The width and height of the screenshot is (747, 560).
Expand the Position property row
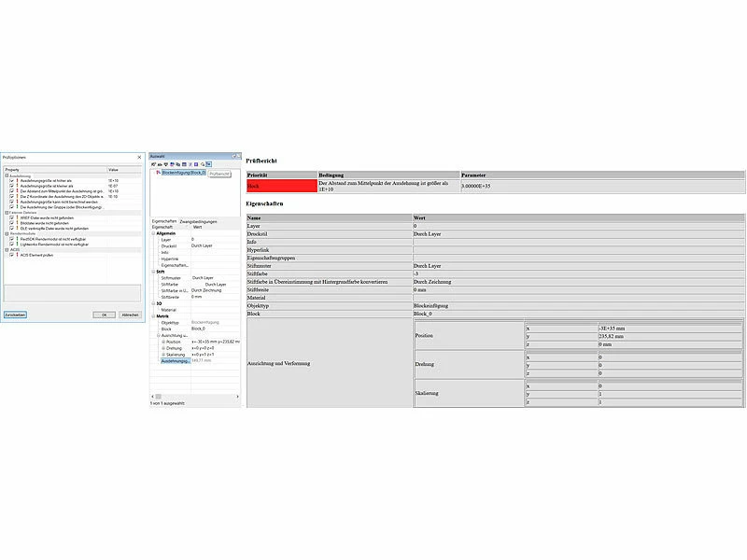click(x=162, y=342)
